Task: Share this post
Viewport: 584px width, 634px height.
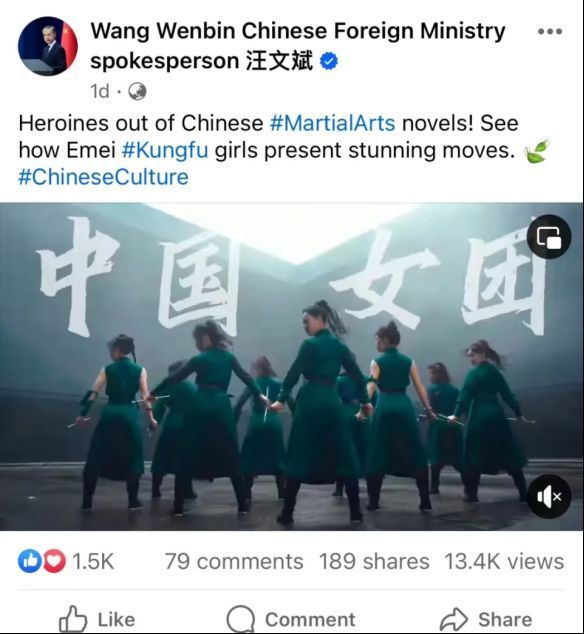Action: click(486, 619)
